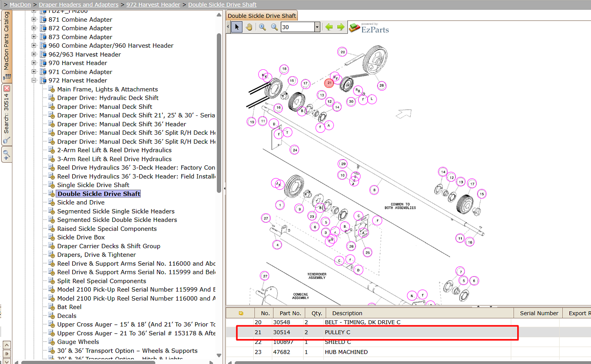Screen dimensions: 591x364
Task: Open the zoom percentage dropdown arrow
Action: [x=317, y=27]
